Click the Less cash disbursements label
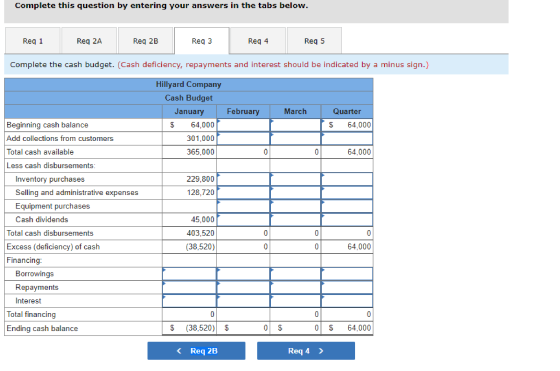 [51, 166]
